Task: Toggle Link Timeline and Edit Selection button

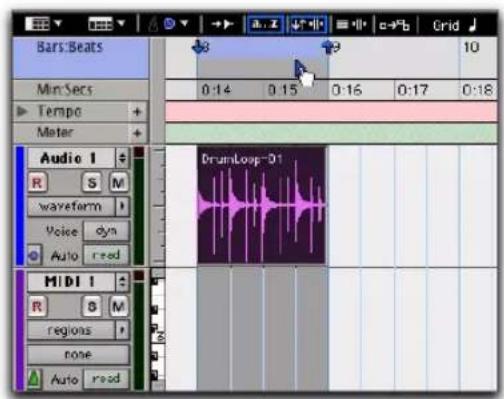Action: (307, 24)
